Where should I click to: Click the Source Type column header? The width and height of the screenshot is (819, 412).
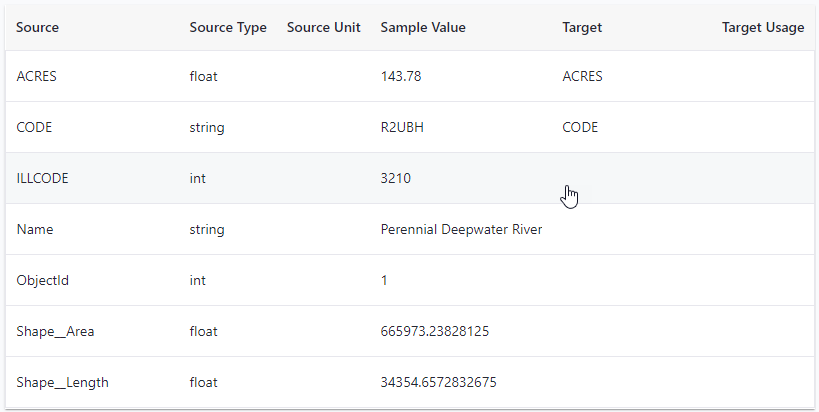tap(228, 28)
